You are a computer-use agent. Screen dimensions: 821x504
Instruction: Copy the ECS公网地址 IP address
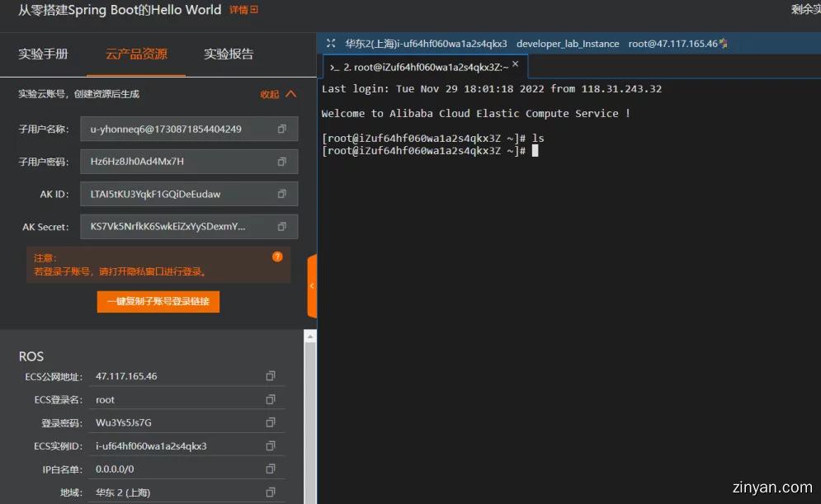click(270, 376)
